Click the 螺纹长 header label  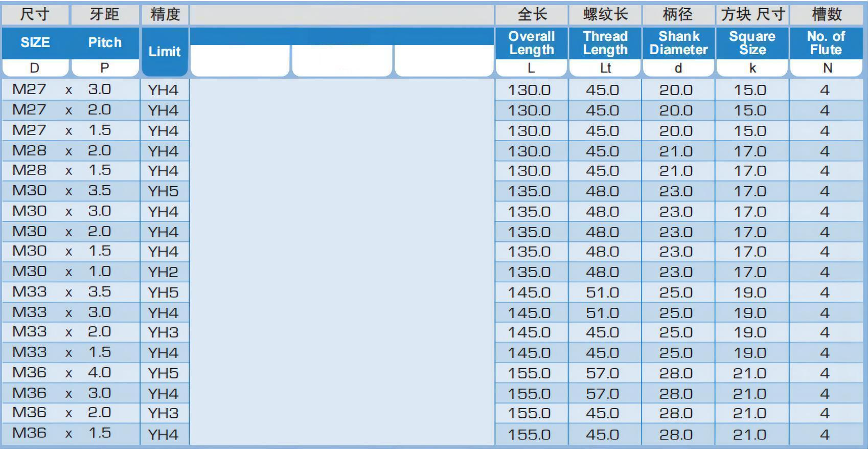click(x=605, y=14)
